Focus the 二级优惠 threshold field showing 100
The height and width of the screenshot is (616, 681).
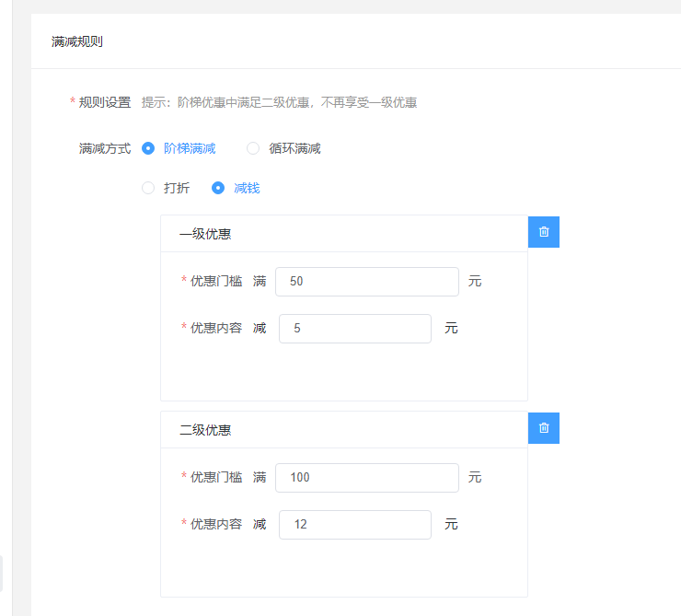tap(367, 477)
